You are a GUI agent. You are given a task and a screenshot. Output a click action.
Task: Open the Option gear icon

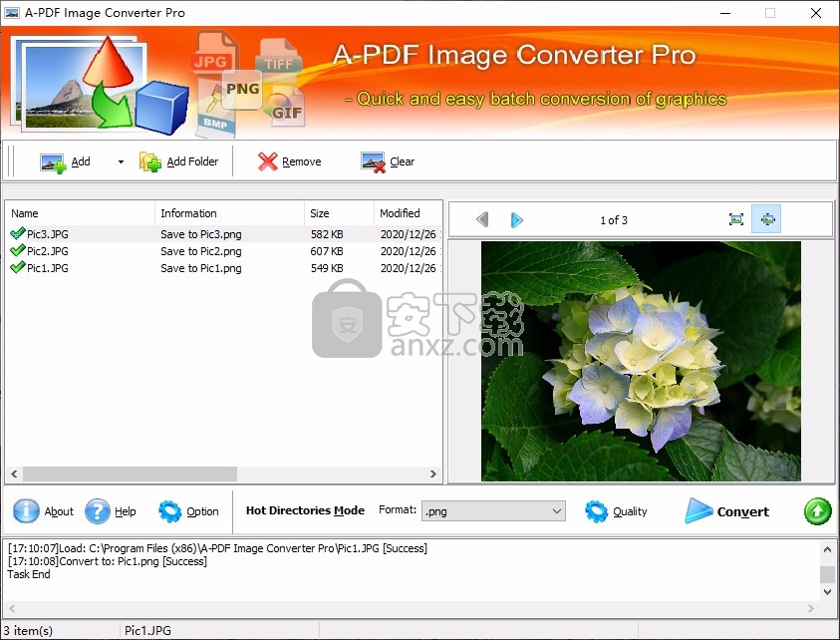point(169,511)
